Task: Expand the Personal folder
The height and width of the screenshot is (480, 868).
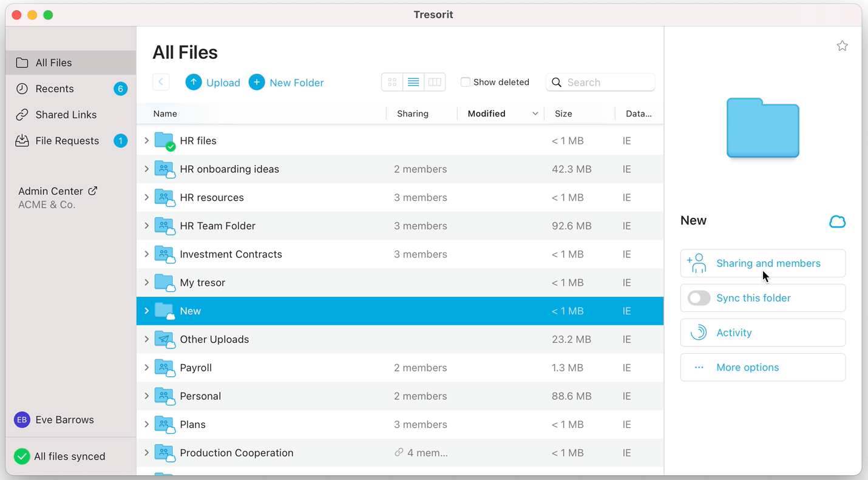Action: (146, 396)
